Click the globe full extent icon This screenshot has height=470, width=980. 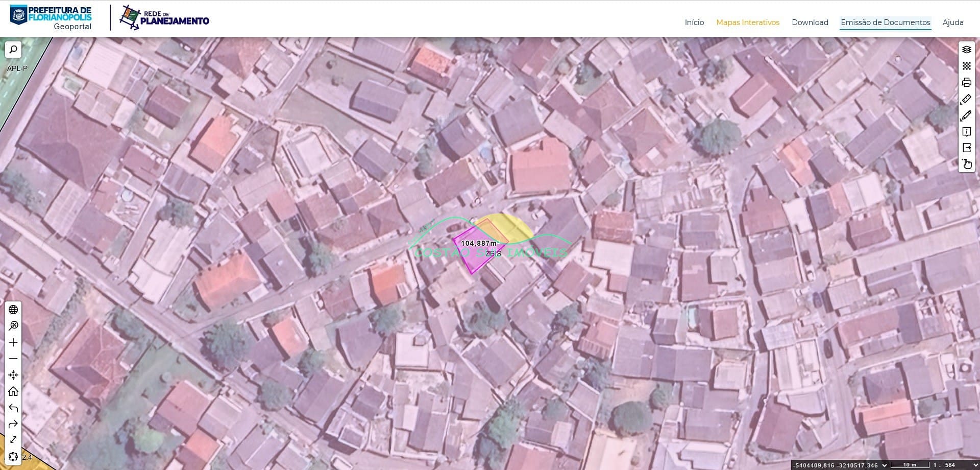tap(13, 310)
